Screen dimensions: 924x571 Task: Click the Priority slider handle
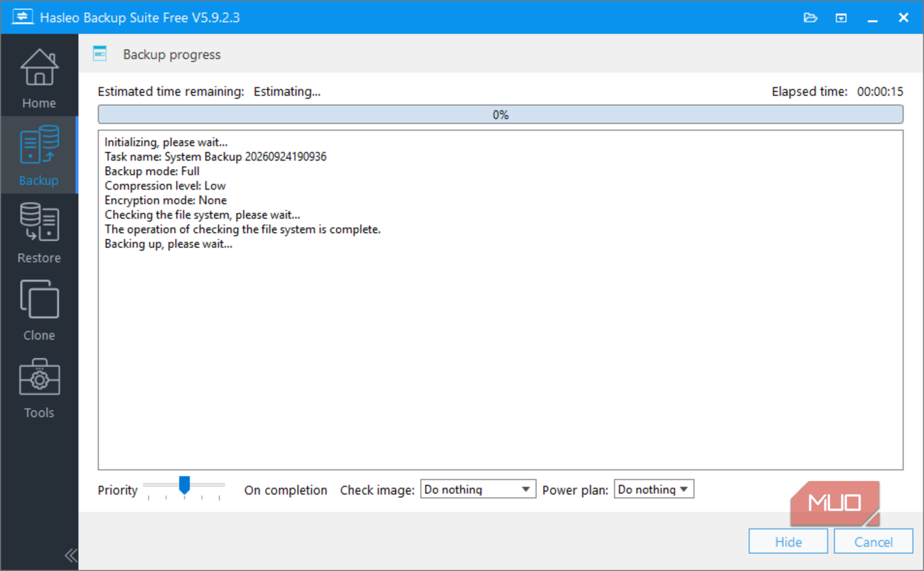tap(184, 485)
